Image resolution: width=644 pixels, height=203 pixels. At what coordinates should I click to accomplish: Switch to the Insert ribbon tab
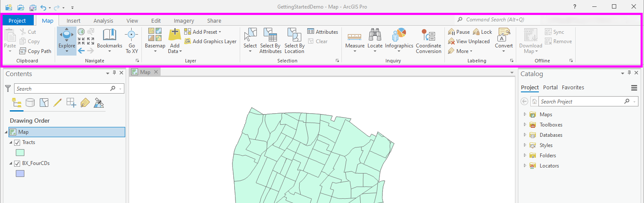click(74, 21)
